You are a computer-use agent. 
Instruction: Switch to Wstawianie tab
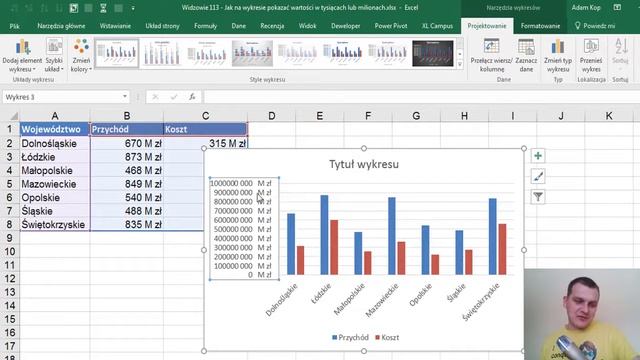tap(115, 26)
